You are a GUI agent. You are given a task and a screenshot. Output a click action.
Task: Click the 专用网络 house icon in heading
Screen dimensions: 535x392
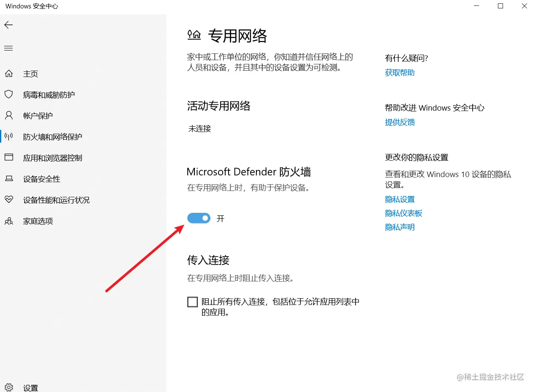pos(194,35)
